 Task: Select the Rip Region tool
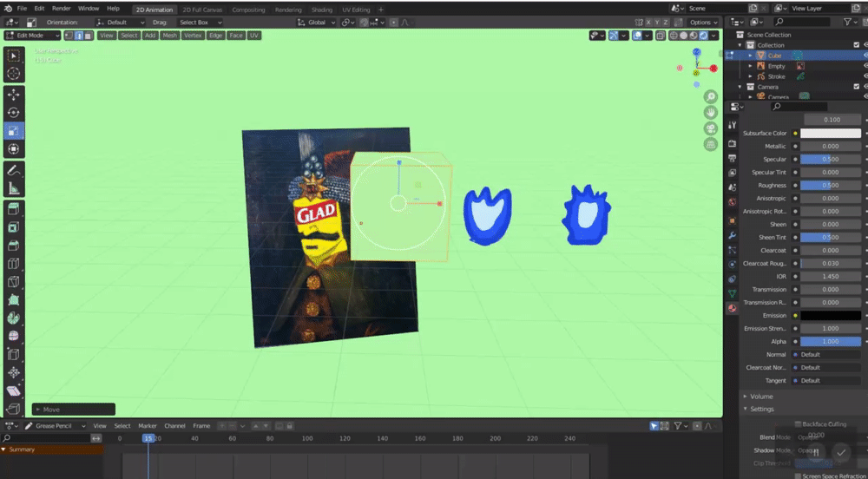tap(13, 410)
